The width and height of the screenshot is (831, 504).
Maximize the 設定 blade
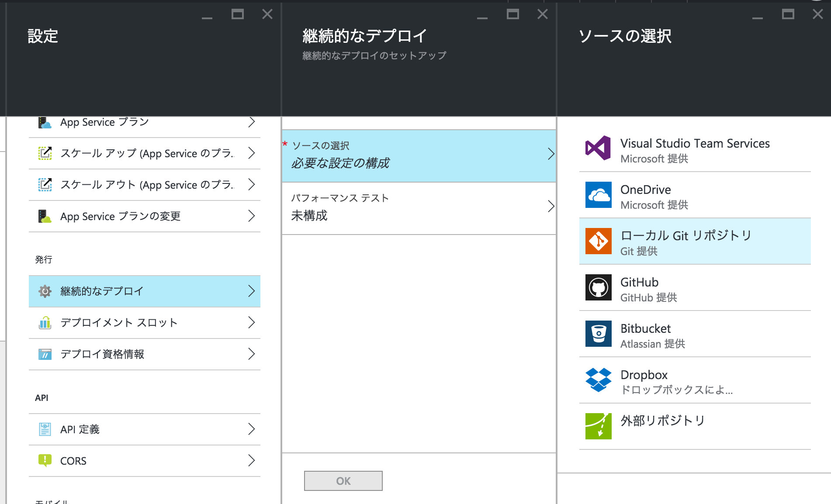tap(238, 14)
